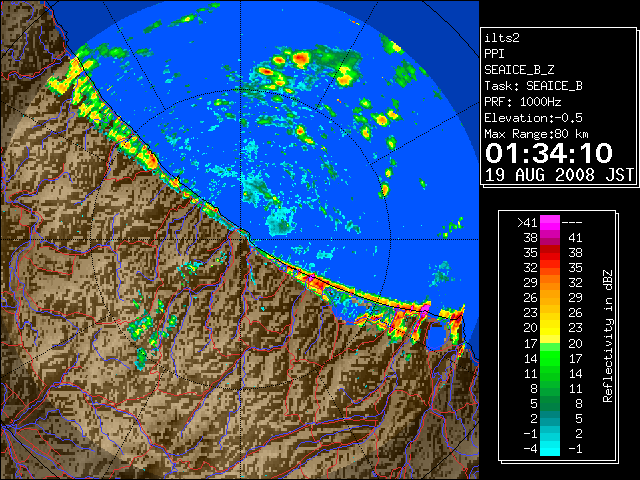
Task: Select the "Task: SEAICE_B" line
Action: (533, 86)
